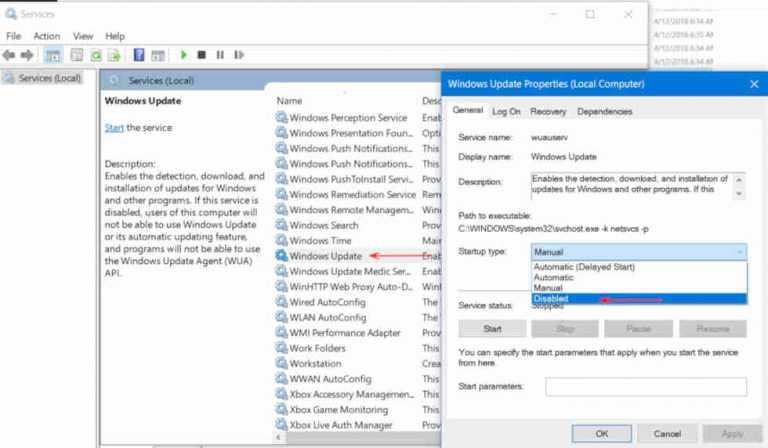Select the Workstation service icon

281,363
